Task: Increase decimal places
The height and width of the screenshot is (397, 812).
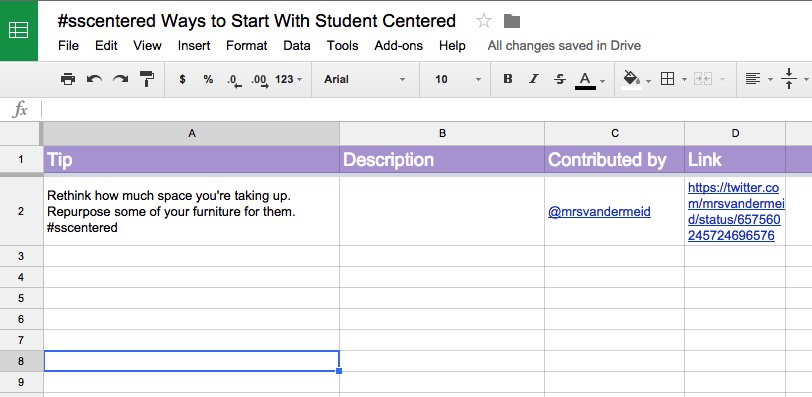Action: 259,80
